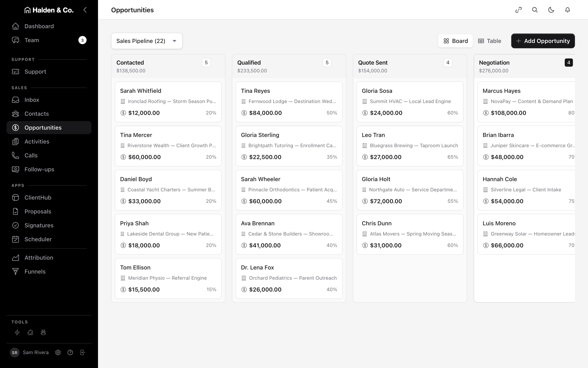Image resolution: width=588 pixels, height=368 pixels.
Task: Click the Negotiation column count badge
Action: click(569, 63)
